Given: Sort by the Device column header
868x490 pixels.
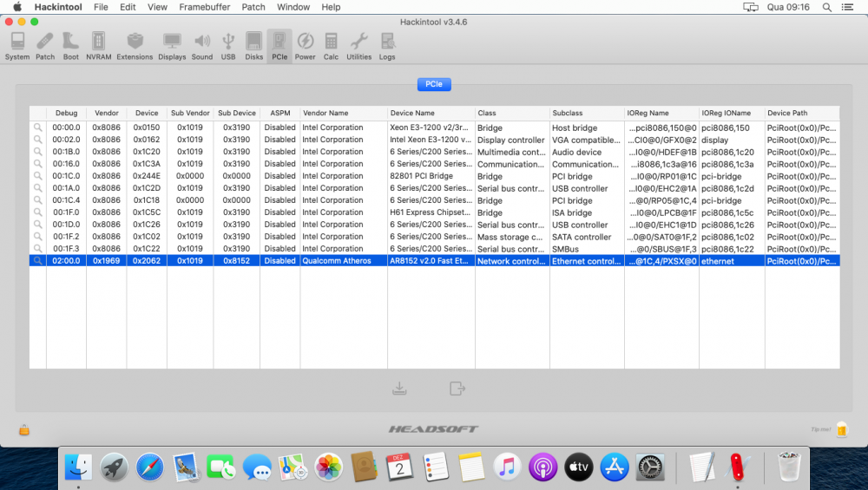Looking at the screenshot, I should (147, 113).
